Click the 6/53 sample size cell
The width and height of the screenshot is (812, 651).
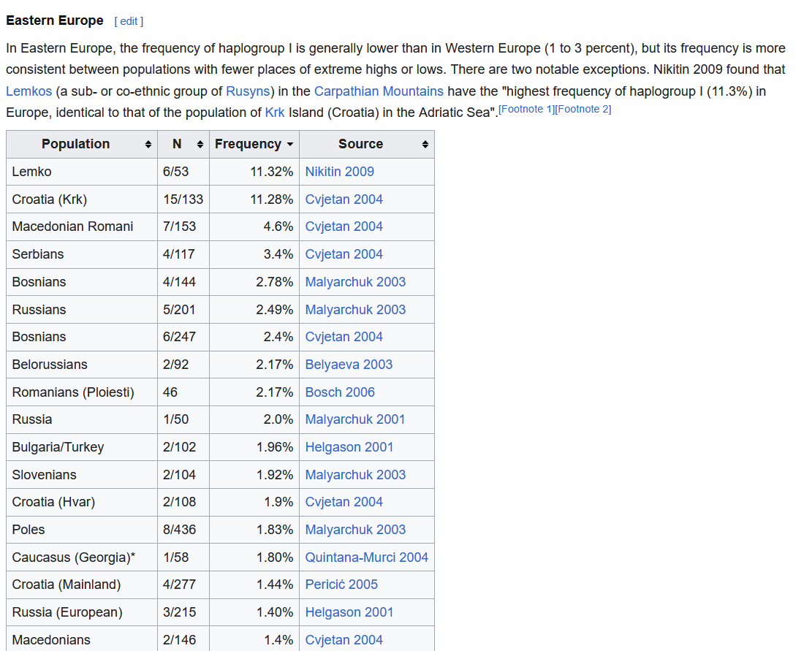(183, 172)
